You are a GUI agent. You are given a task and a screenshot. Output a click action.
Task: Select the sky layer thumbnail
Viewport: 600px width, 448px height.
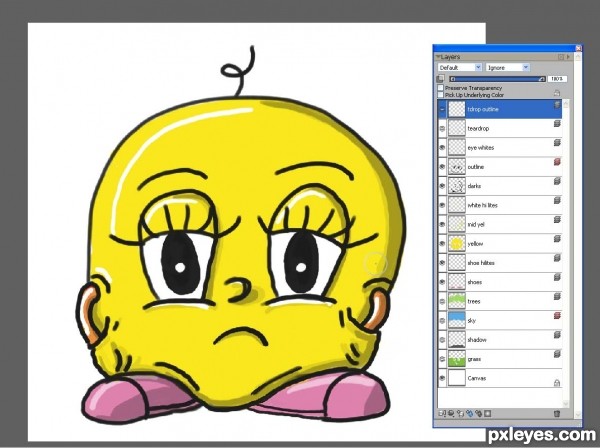(x=457, y=321)
